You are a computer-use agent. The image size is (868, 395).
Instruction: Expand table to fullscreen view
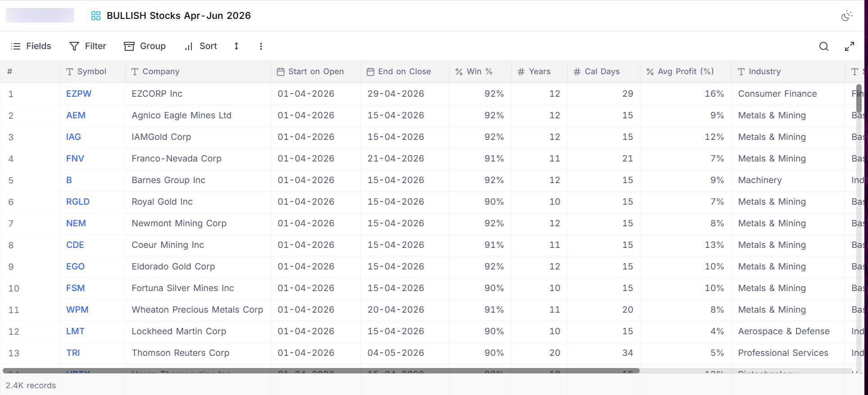click(x=849, y=46)
